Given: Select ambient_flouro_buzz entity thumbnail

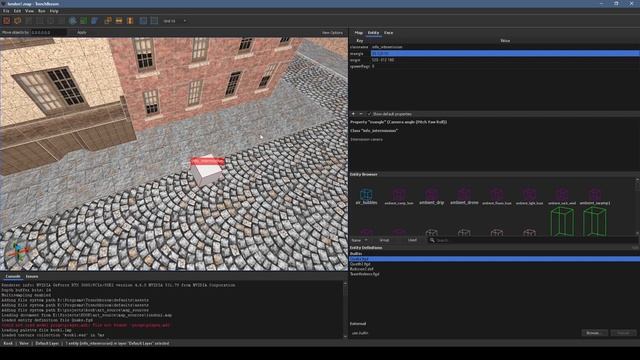Looking at the screenshot, I should click(497, 196).
